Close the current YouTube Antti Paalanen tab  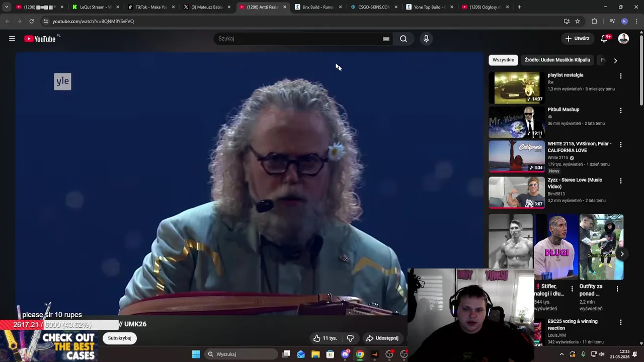(284, 7)
